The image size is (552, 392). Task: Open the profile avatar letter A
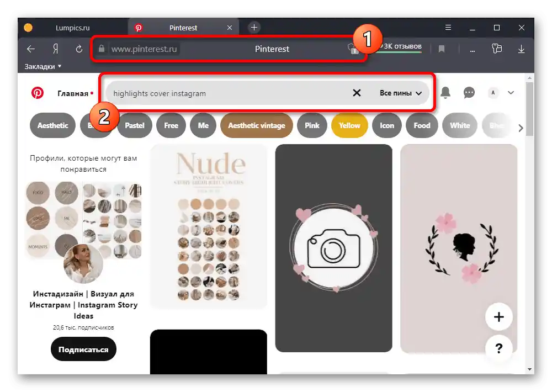[493, 93]
